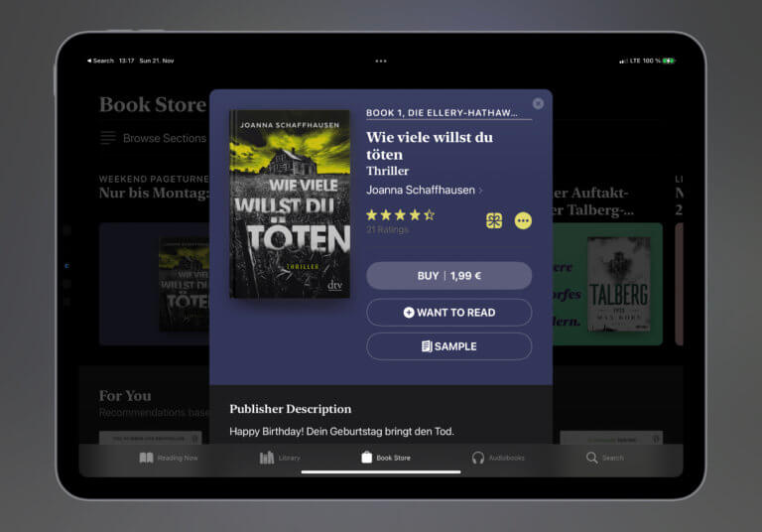Add book to Want to Read

click(448, 313)
